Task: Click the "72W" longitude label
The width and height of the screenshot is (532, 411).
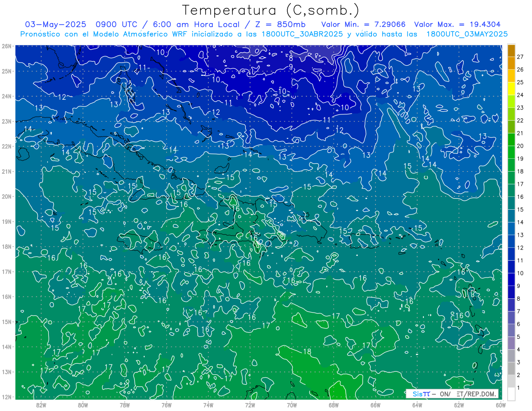Action: pos(250,405)
